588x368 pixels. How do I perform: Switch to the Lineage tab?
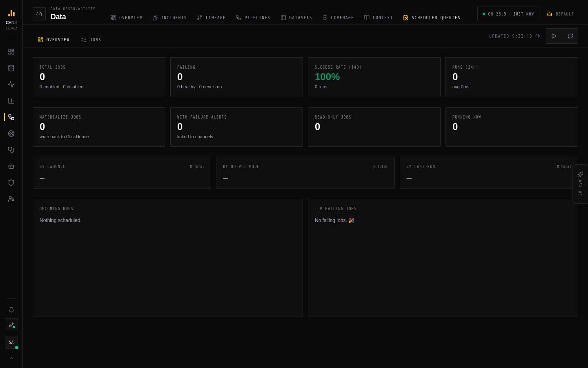[x=211, y=18]
